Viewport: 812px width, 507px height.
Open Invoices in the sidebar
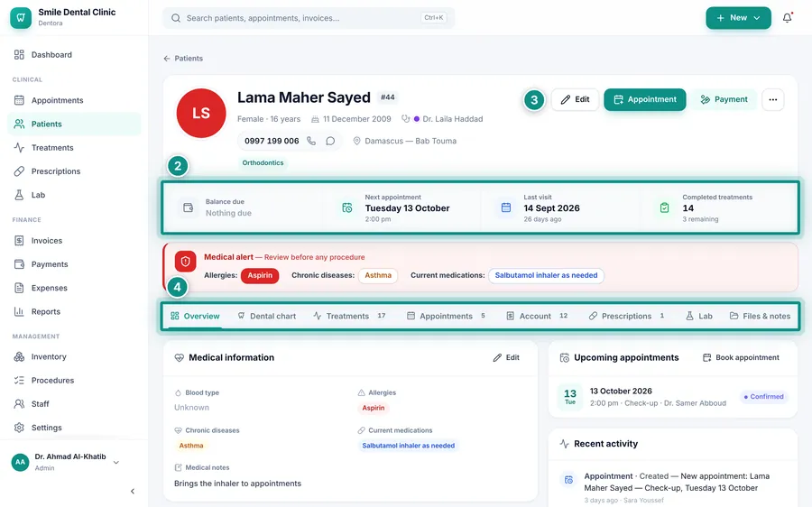point(74,240)
